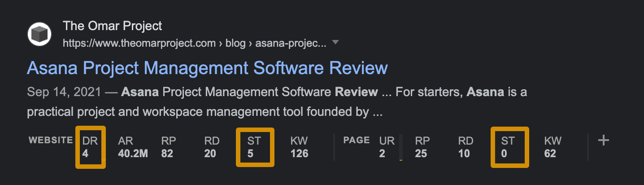Click the page ST value 0
Image resolution: width=644 pixels, height=185 pixels.
[x=504, y=154]
